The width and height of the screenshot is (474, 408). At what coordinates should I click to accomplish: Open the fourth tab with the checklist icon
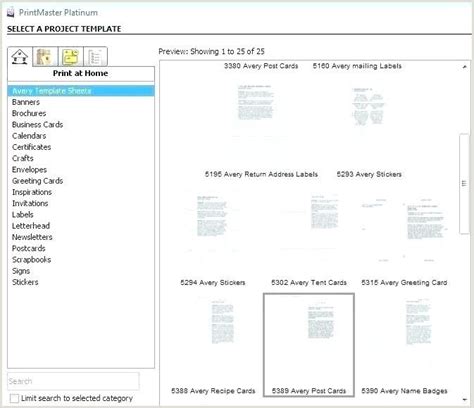pos(95,57)
